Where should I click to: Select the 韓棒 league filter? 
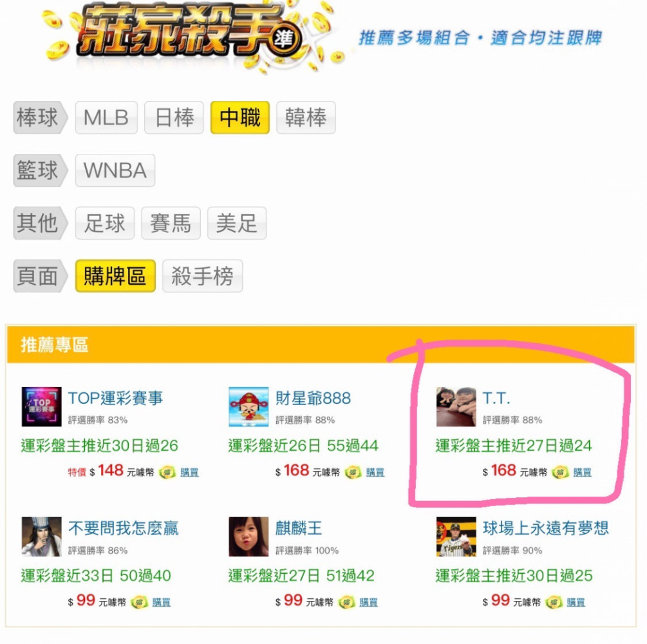pos(306,117)
